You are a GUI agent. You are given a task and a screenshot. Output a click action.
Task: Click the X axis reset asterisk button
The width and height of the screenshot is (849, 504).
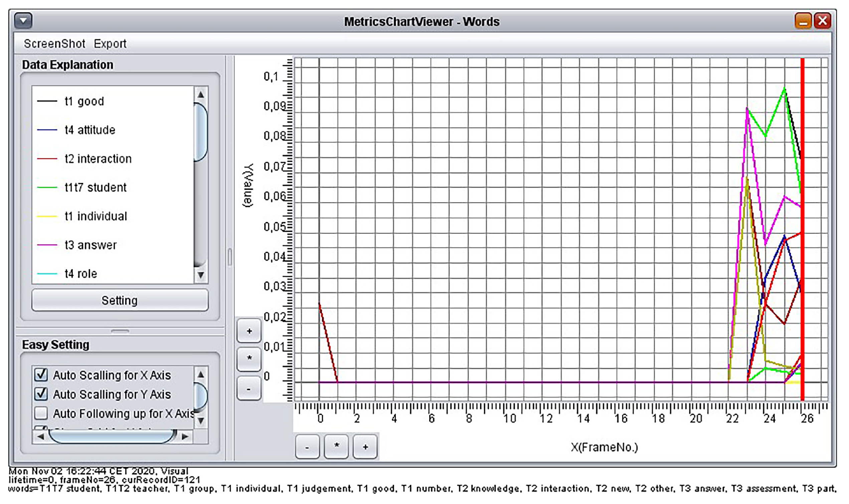tap(336, 446)
